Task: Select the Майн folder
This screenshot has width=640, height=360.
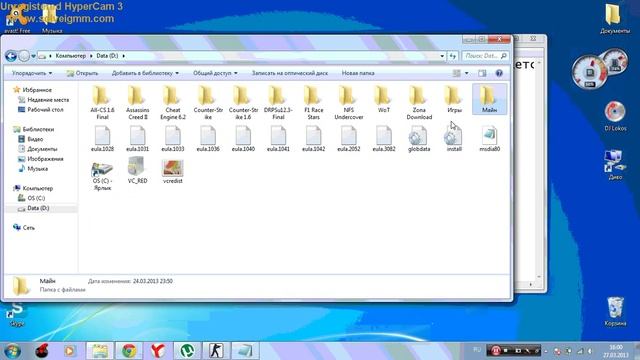Action: pyautogui.click(x=489, y=99)
